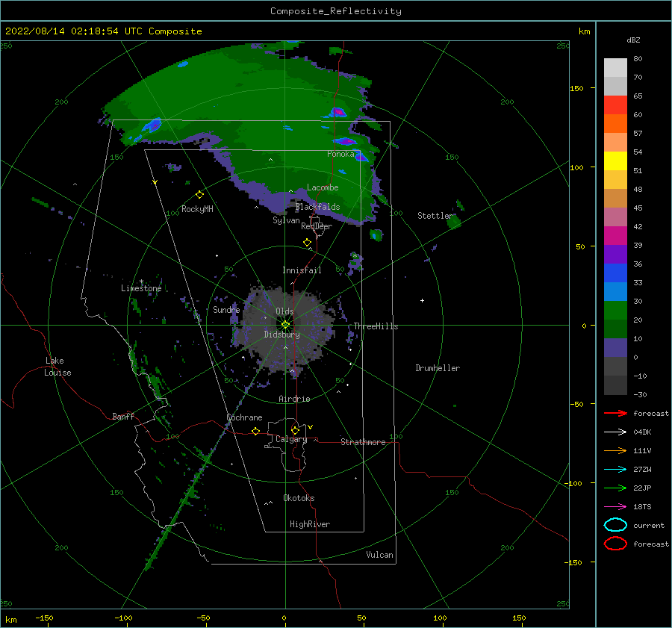The image size is (672, 628).
Task: Click the small green echo below Stettler
Action: click(x=454, y=222)
